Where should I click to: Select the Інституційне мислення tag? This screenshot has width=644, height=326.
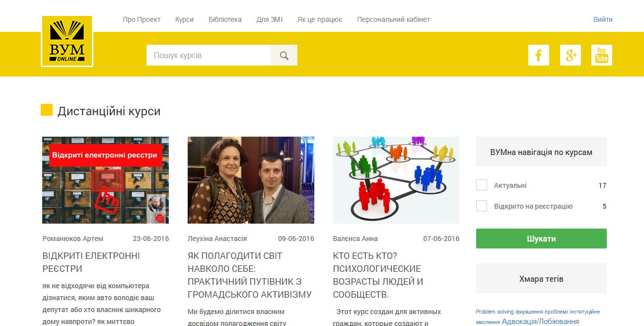pos(538,317)
